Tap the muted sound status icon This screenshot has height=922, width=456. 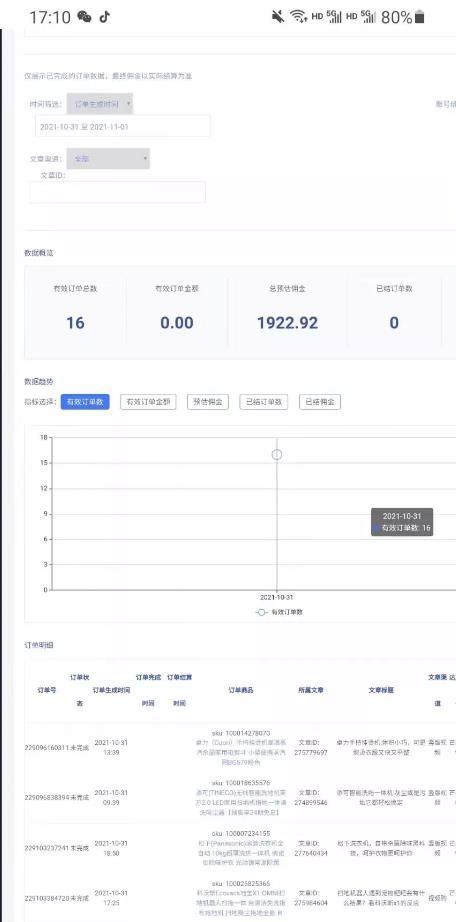click(278, 16)
